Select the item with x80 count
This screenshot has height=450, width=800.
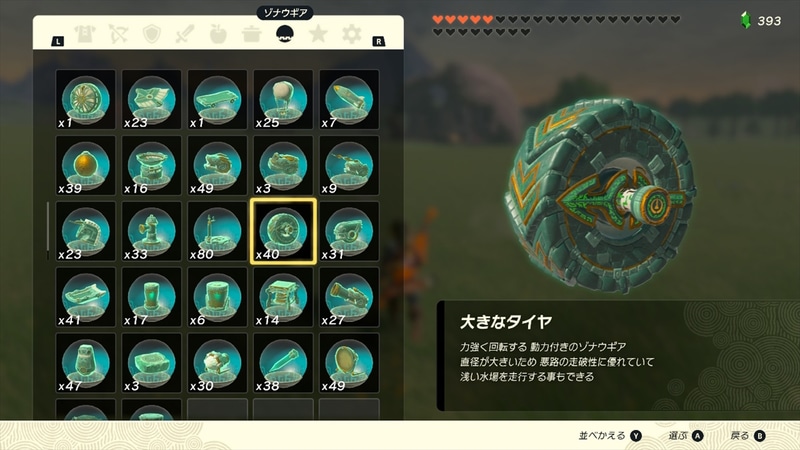tap(217, 231)
